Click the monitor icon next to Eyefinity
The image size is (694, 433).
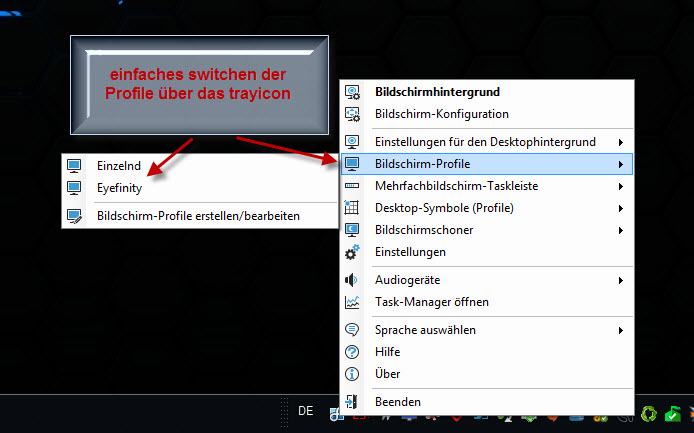pos(74,188)
